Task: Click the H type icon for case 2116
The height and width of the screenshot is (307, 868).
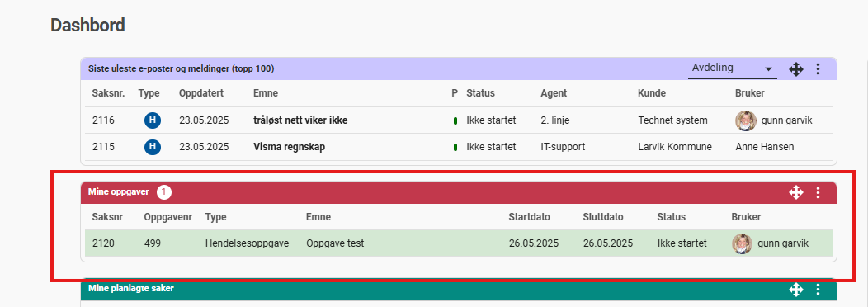Action: [153, 120]
